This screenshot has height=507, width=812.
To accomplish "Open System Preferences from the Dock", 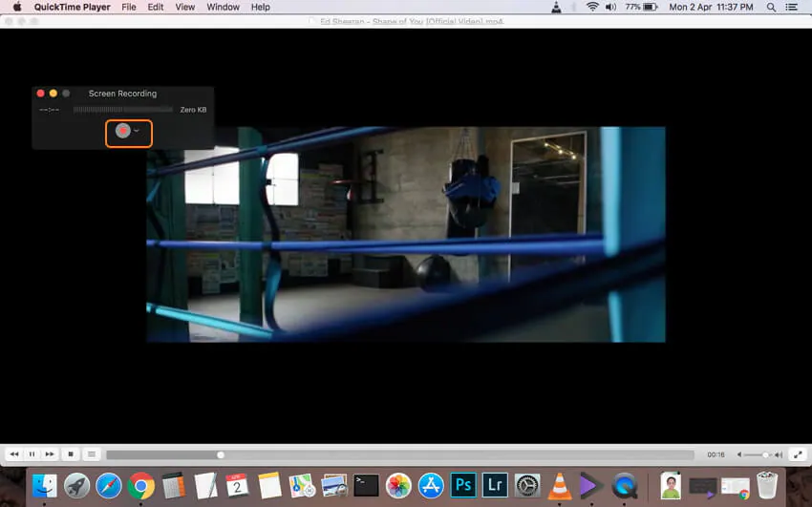I will pyautogui.click(x=527, y=486).
